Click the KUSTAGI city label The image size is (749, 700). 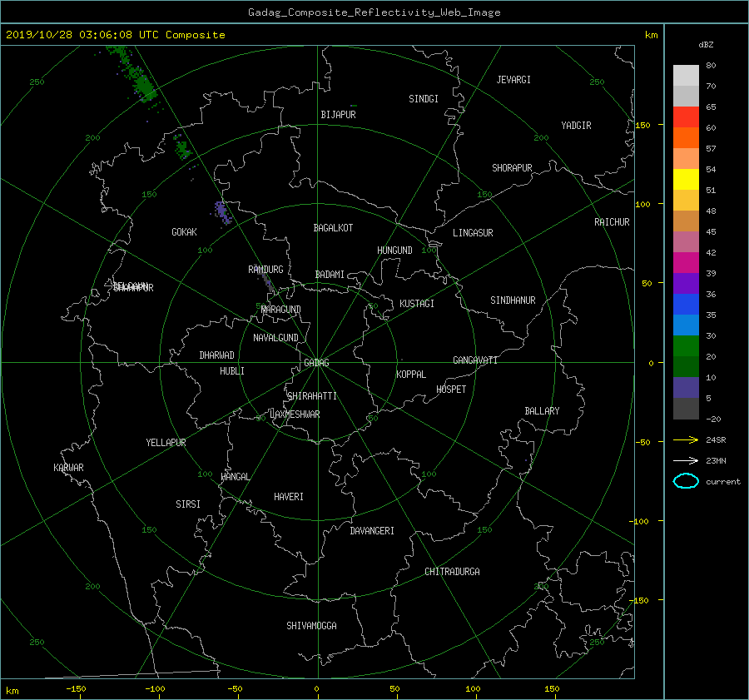click(417, 304)
